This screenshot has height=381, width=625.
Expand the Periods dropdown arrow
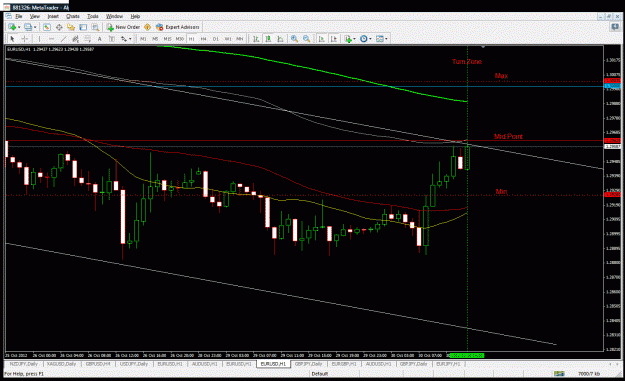pyautogui.click(x=370, y=39)
